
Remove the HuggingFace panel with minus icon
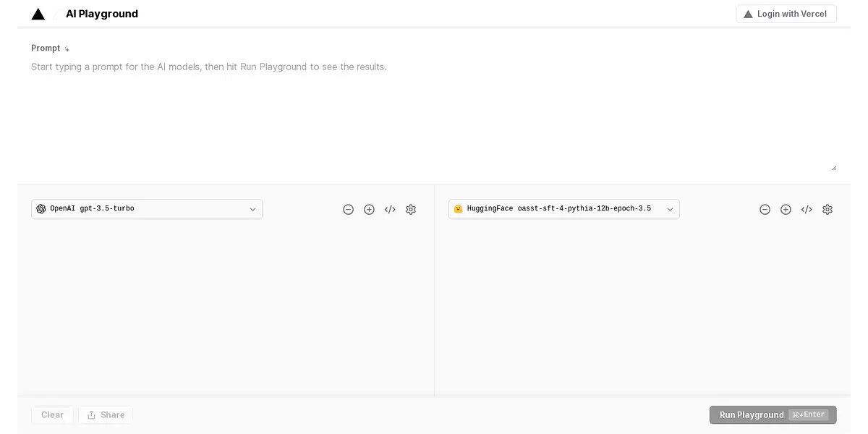pyautogui.click(x=765, y=209)
